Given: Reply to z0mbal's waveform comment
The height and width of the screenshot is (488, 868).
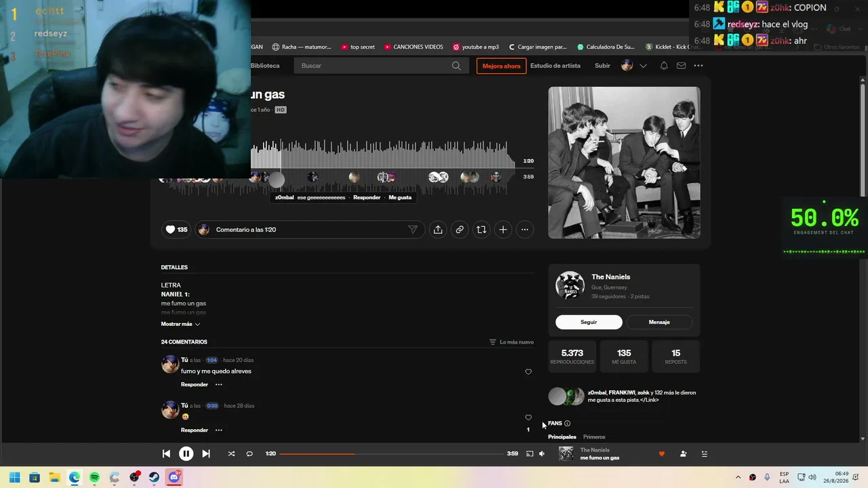Looking at the screenshot, I should 367,198.
